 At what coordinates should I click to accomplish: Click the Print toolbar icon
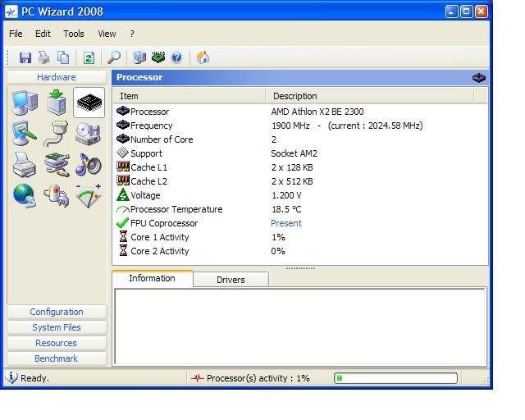[x=44, y=58]
